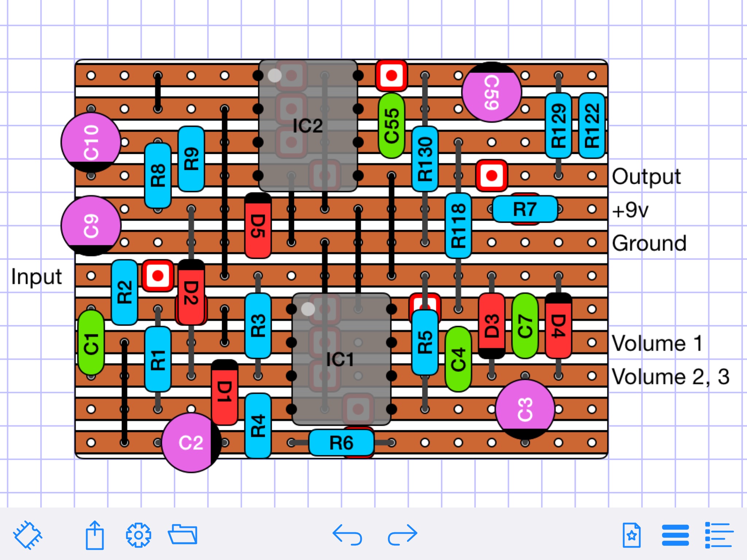Select capacitor C3
The height and width of the screenshot is (560, 747).
pos(525,409)
